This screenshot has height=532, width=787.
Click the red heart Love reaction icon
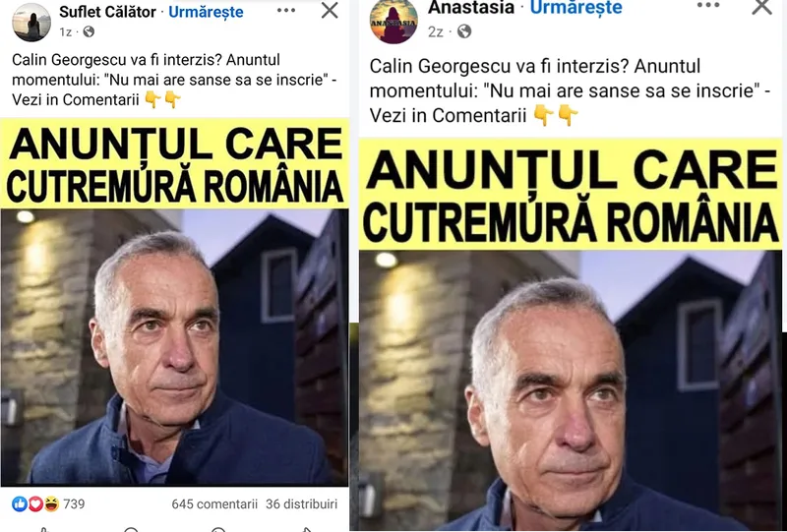(x=35, y=503)
